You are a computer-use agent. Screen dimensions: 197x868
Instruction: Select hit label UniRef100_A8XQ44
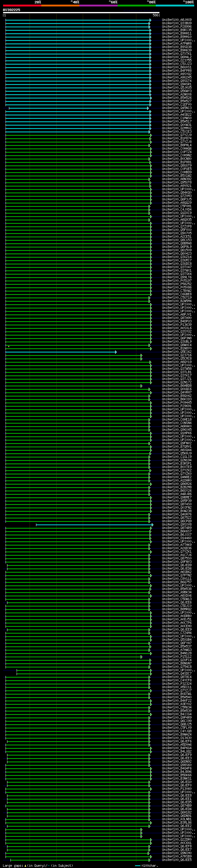point(177,450)
